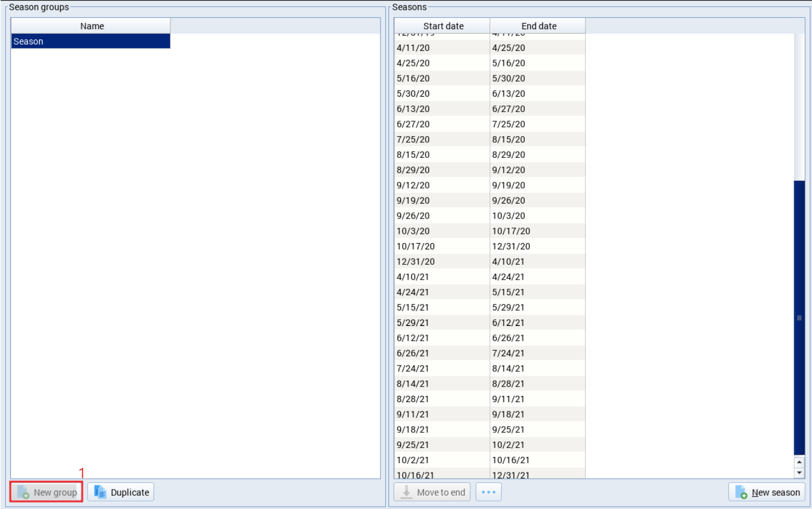Select start date cell 4/24/21

tap(442, 292)
